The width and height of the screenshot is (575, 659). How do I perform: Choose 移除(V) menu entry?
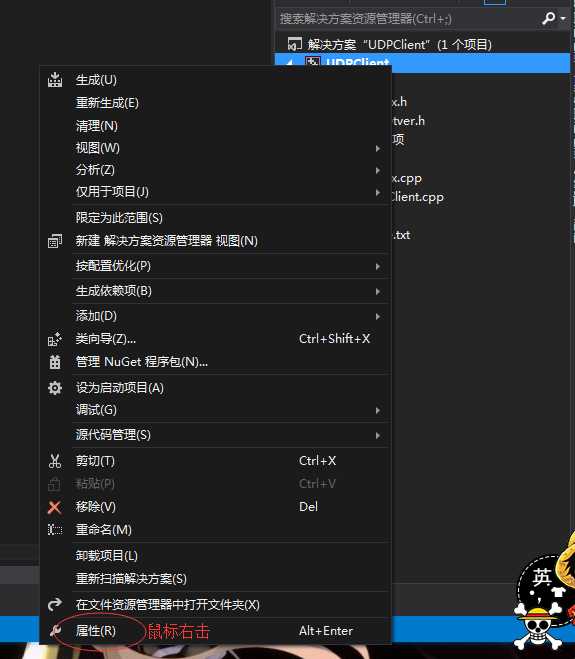(216, 507)
